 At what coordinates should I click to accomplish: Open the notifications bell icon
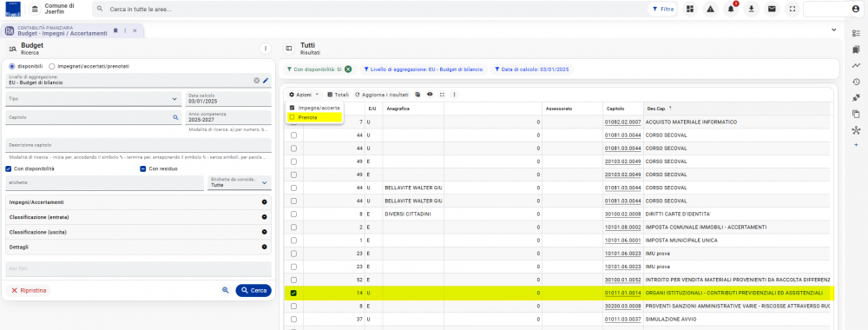(x=731, y=9)
